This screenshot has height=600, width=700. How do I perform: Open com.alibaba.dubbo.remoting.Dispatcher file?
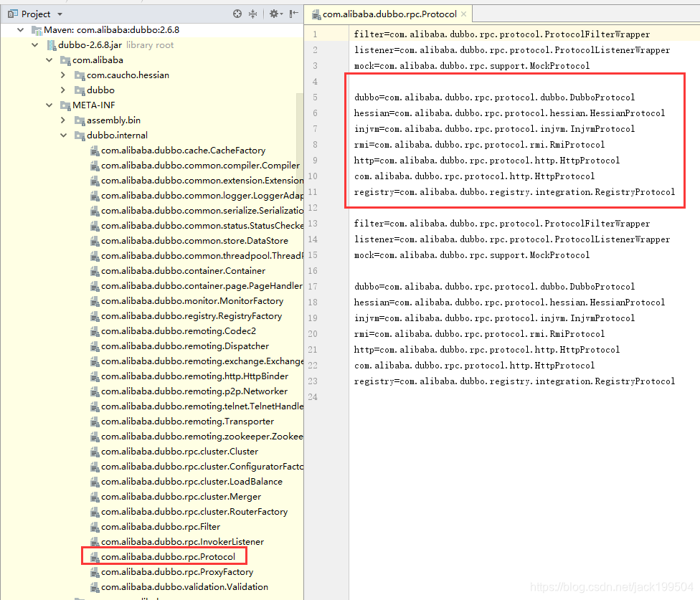tap(185, 346)
